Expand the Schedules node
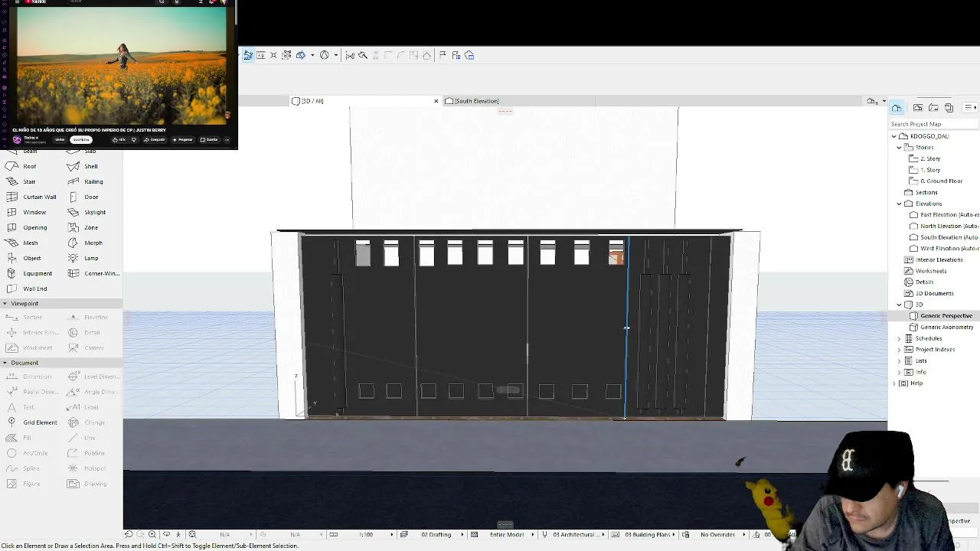The width and height of the screenshot is (980, 551). 900,338
